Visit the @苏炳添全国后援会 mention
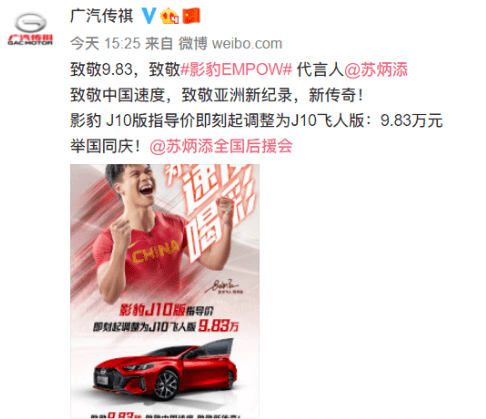Viewport: 486px width, 419px height. (221, 146)
